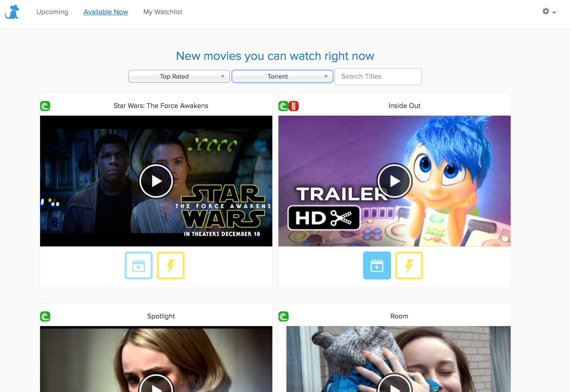Click the Available Now link
Screen dimensions: 570x392
click(x=106, y=12)
